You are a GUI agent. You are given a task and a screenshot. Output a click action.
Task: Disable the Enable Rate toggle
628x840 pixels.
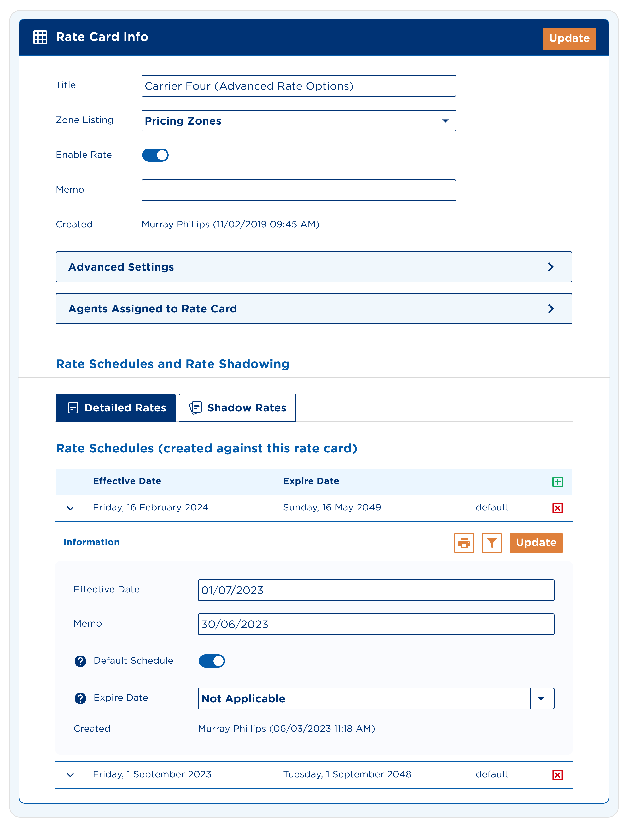pyautogui.click(x=155, y=155)
